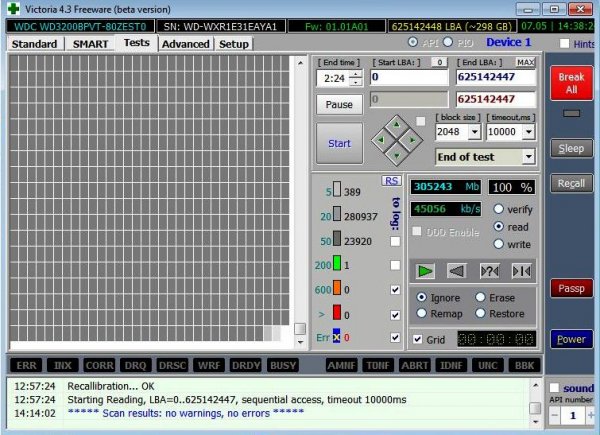This screenshot has width=600, height=435.
Task: Open the timeout ms dropdown
Action: point(529,132)
